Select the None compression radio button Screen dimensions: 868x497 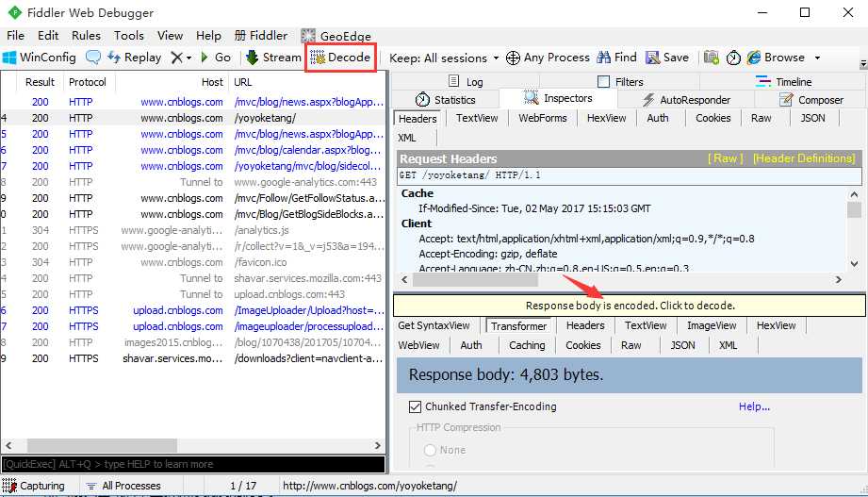tap(430, 451)
